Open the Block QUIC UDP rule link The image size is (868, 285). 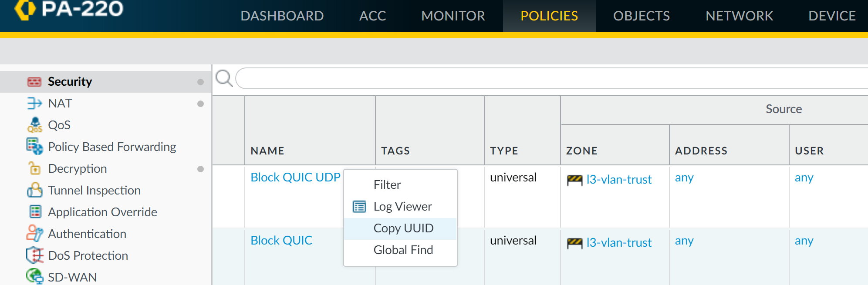click(x=295, y=178)
